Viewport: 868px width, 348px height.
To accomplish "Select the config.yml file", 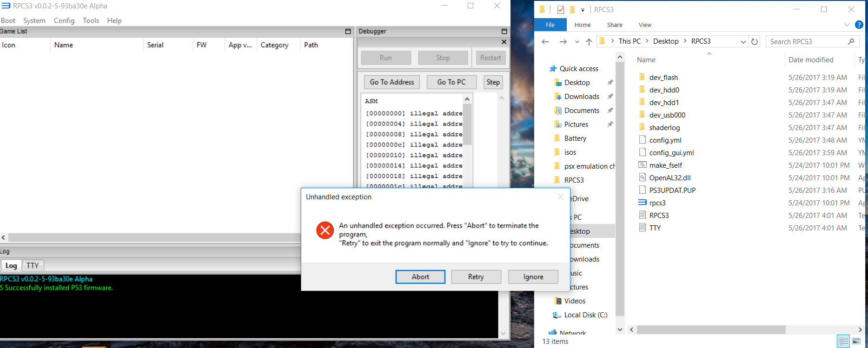I will coord(665,140).
